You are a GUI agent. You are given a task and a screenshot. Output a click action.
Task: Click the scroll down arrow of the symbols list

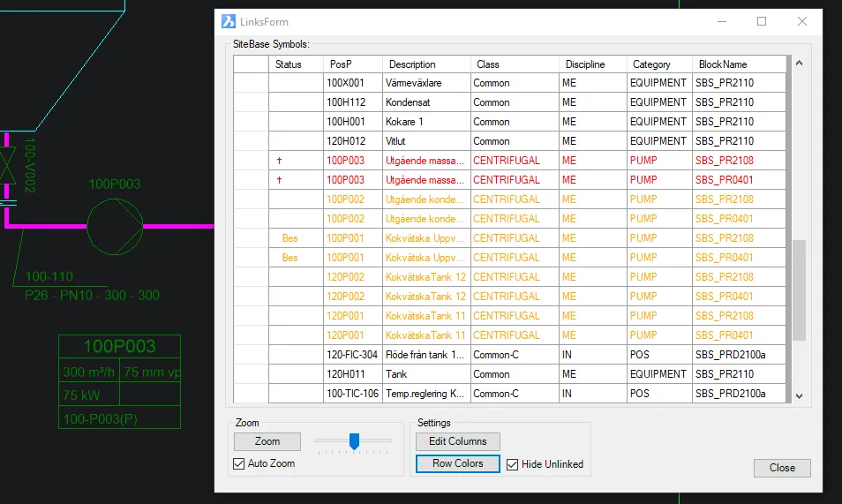tap(799, 396)
